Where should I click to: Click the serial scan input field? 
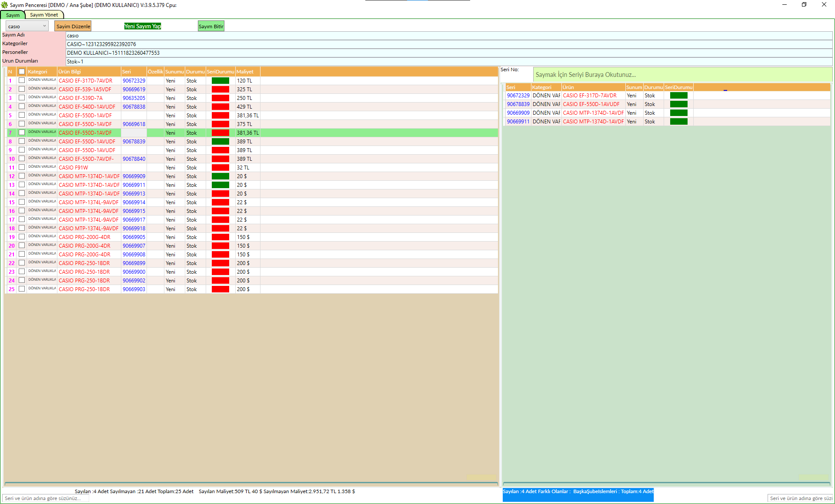682,75
